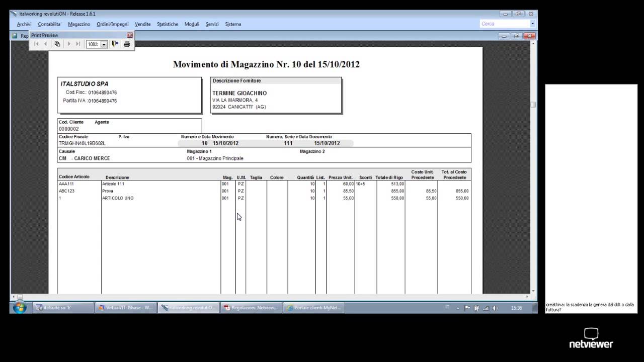
Task: Open Regolazioni_Netview PDF taskbar item
Action: pos(251,308)
